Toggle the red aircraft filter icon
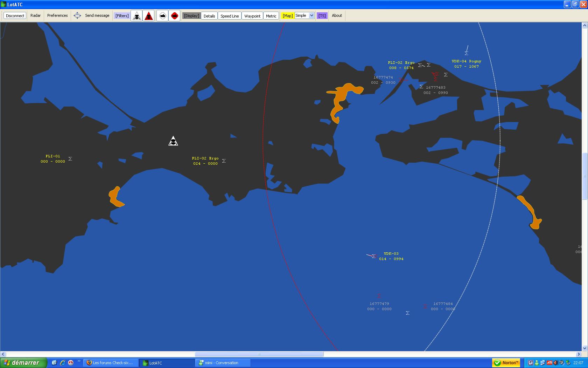This screenshot has height=368, width=588. click(149, 16)
